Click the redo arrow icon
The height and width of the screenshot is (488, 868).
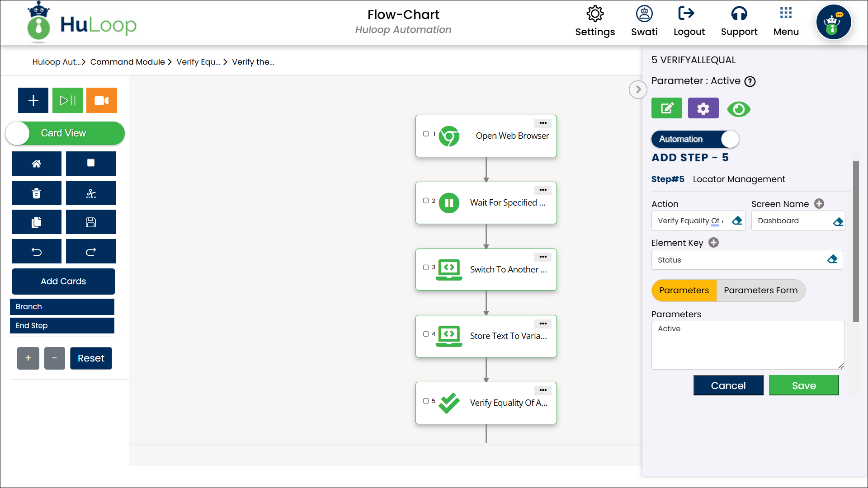(x=91, y=252)
